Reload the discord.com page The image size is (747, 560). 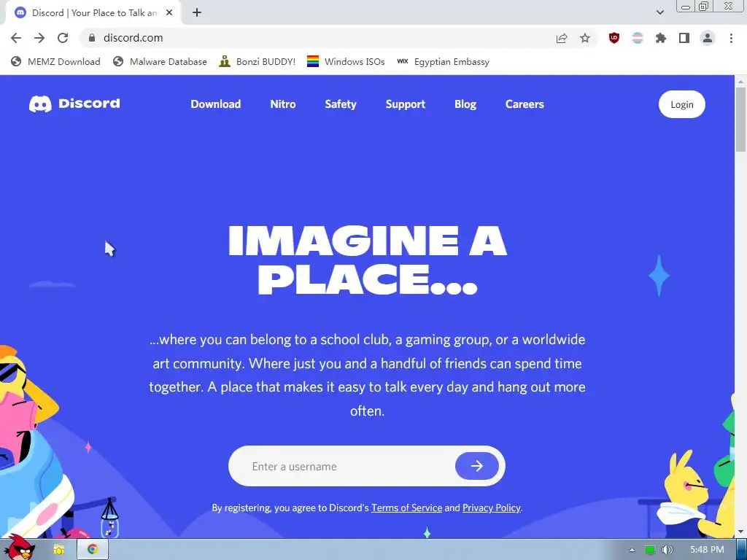tap(63, 38)
